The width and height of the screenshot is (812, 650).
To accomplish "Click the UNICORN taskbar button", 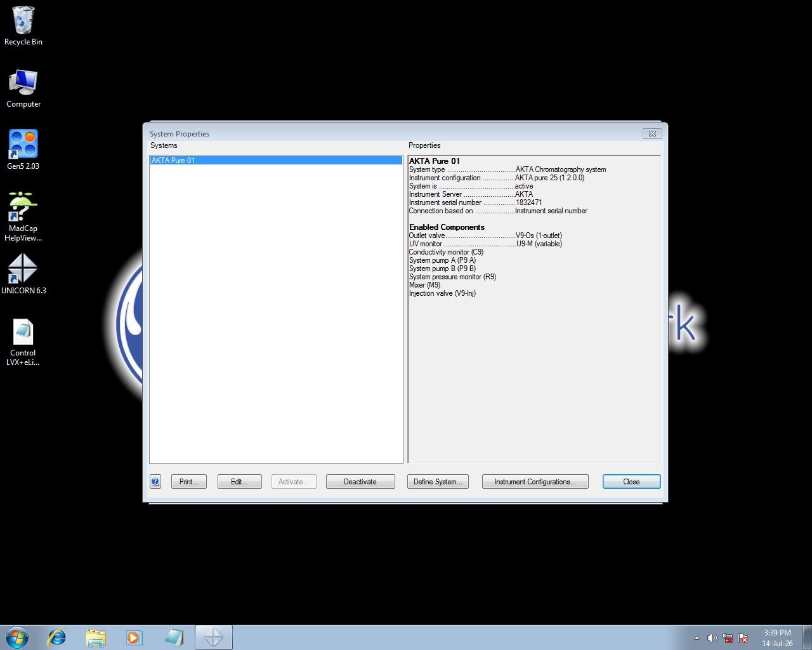I will (x=213, y=637).
